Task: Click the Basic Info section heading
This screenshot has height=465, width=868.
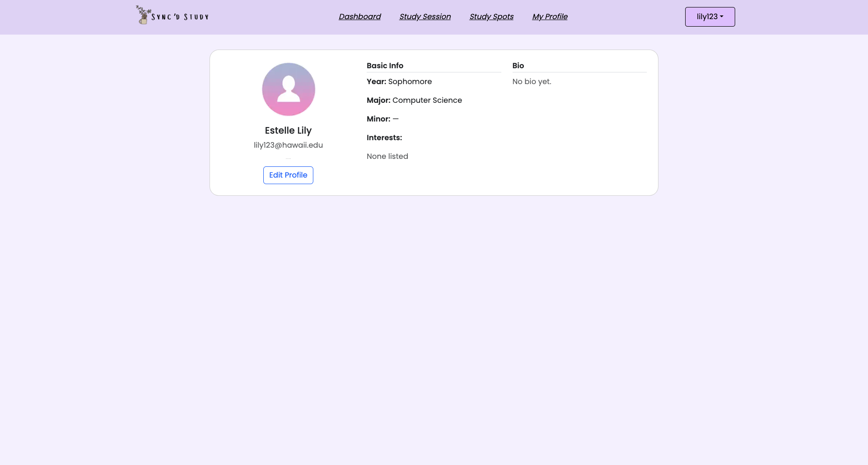Action: coord(385,66)
